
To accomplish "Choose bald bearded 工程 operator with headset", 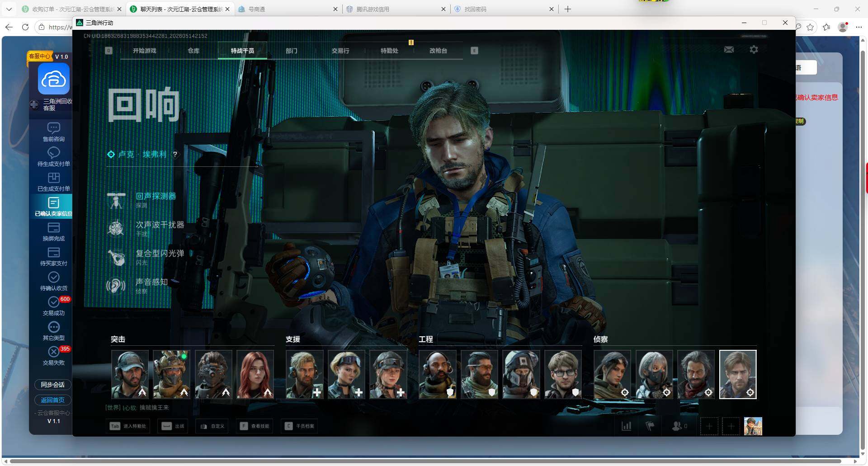I will click(x=437, y=374).
